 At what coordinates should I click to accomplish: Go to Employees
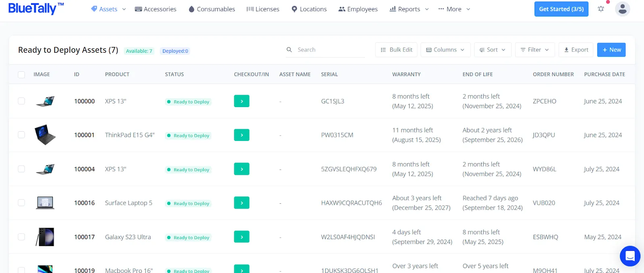coord(358,9)
